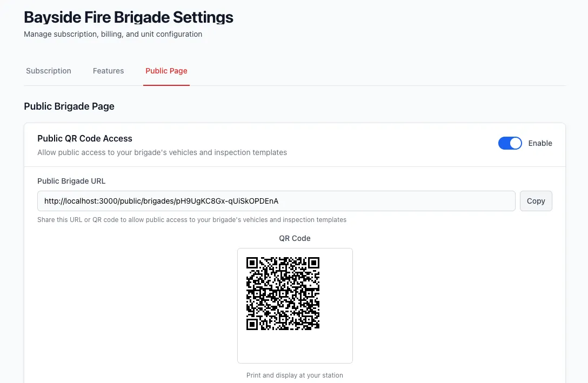
Task: Click 'Manage subscription, billing' subtitle
Action: click(113, 34)
